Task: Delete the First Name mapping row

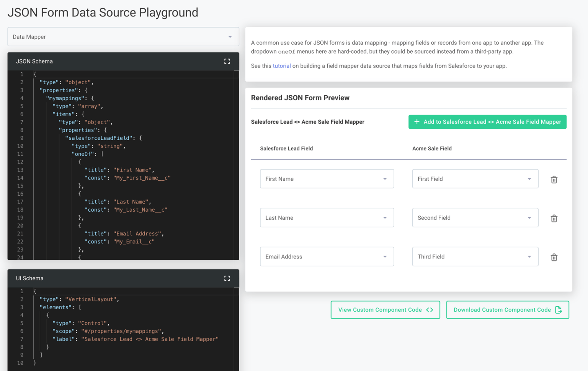Action: 554,180
